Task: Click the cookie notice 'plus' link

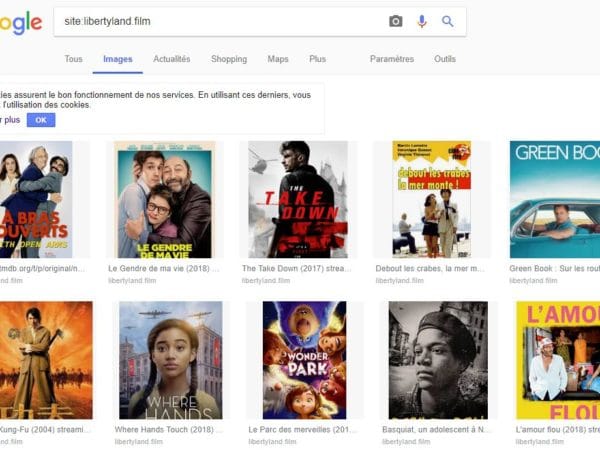Action: pos(12,120)
